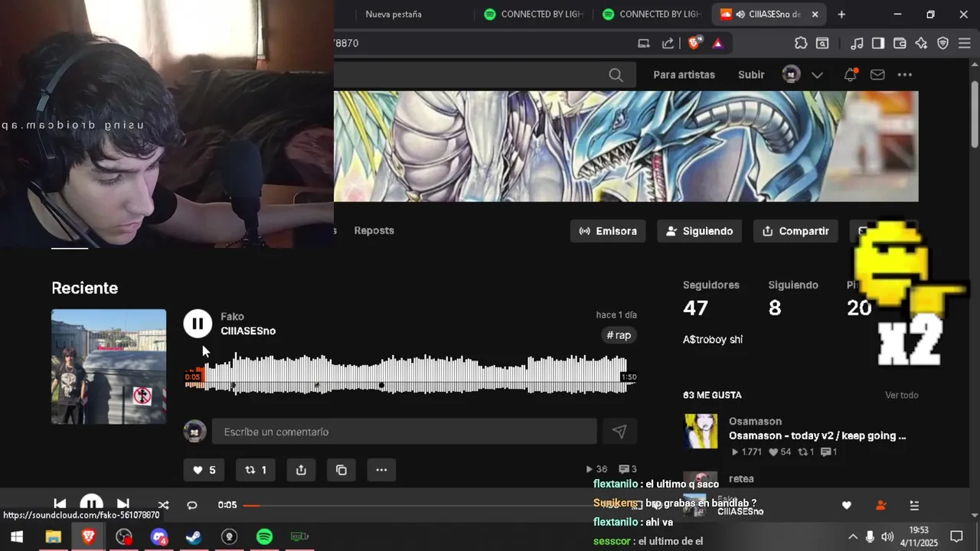
Task: Open 'Ver todo' for liked tracks
Action: (901, 395)
